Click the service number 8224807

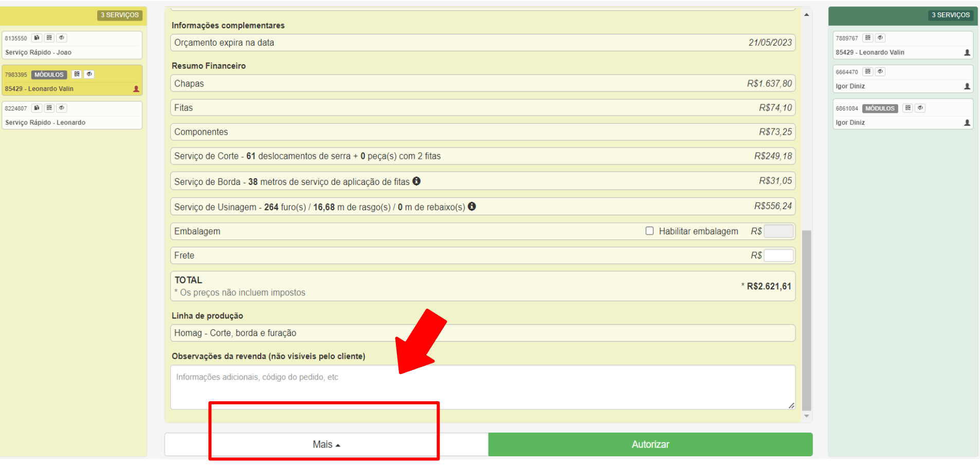pos(16,108)
